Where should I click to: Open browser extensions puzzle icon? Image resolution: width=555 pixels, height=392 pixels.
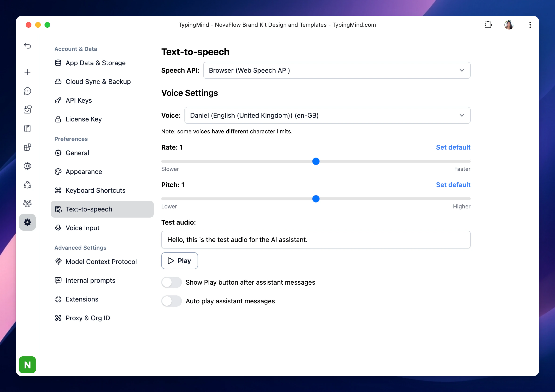tap(488, 25)
